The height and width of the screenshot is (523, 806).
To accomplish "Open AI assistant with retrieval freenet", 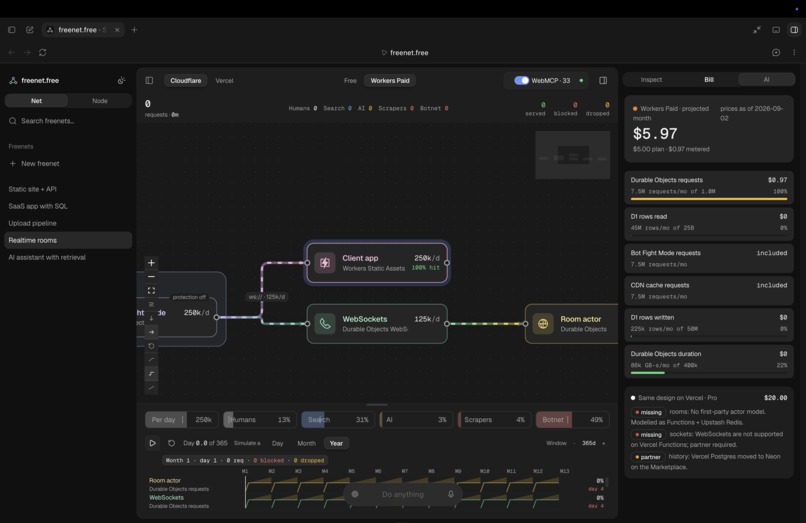I will point(68,257).
